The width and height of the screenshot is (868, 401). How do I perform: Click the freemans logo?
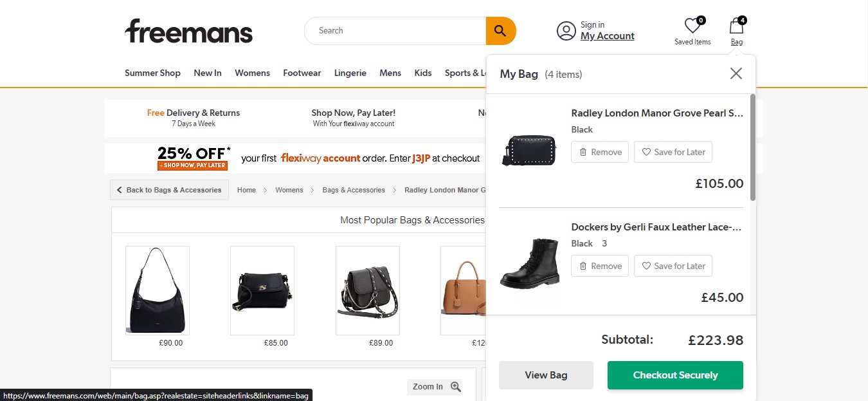(x=188, y=31)
